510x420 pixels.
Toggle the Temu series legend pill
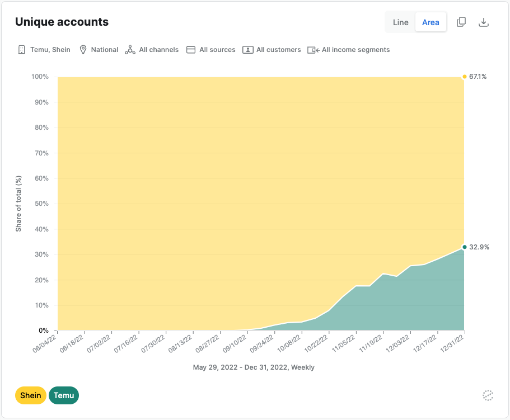coord(64,395)
